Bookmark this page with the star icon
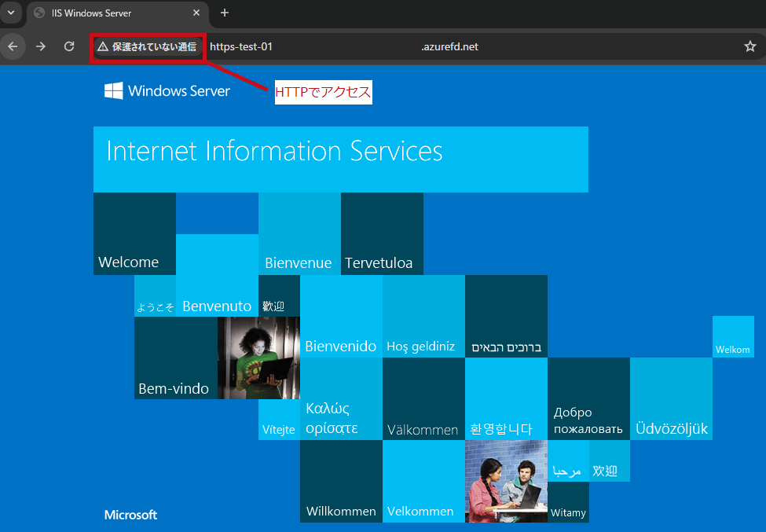This screenshot has height=532, width=766. pyautogui.click(x=750, y=46)
